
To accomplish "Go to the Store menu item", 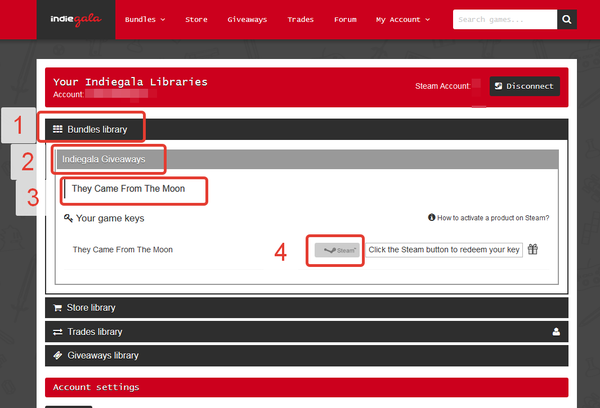I will click(196, 19).
